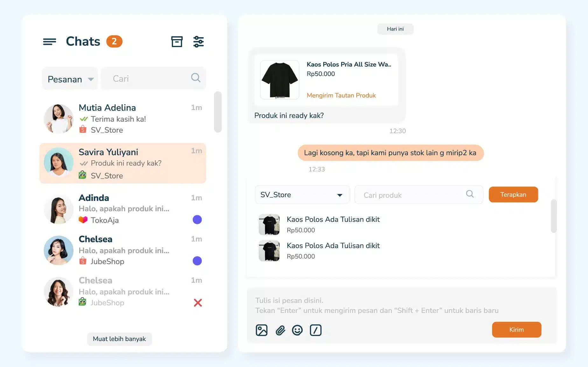Click the unread count badge 2
588x367 pixels.
click(x=114, y=41)
